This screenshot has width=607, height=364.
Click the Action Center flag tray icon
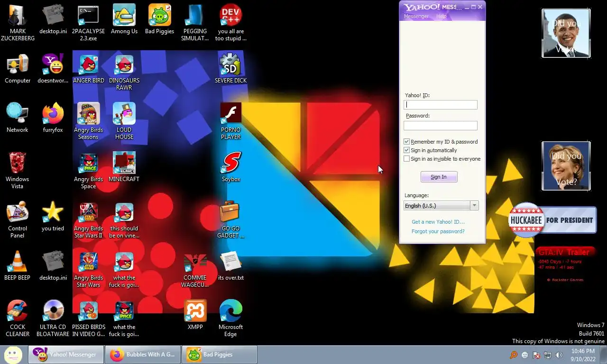coord(536,355)
